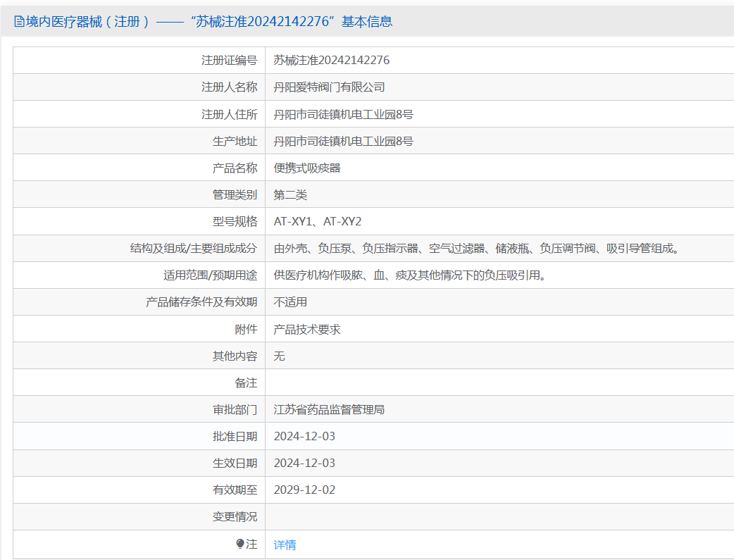Click the 适用范围/预期用途 label
734x560 pixels.
211,275
